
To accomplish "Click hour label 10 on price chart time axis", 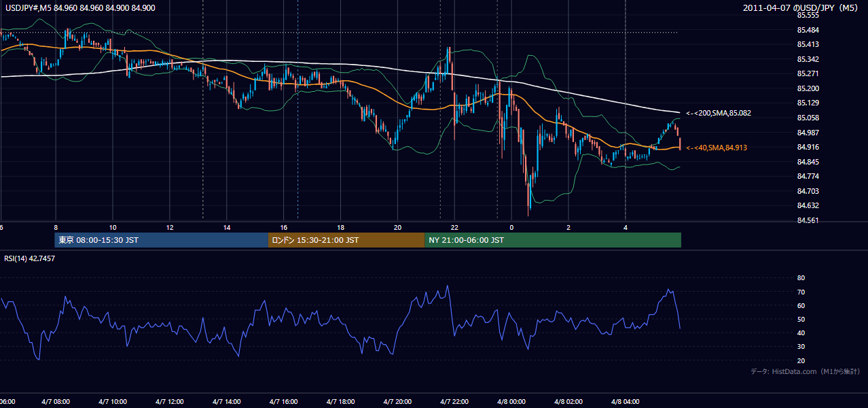I will (113, 227).
